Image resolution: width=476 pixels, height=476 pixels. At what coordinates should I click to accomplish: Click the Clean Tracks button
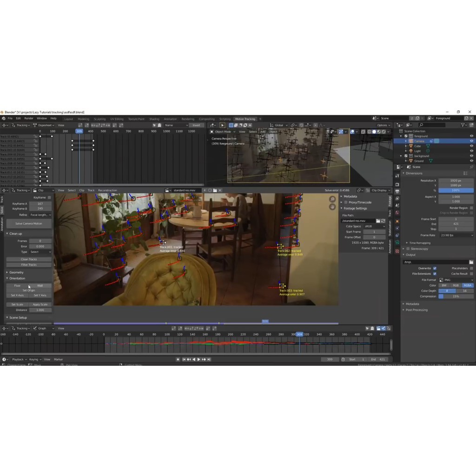29,259
